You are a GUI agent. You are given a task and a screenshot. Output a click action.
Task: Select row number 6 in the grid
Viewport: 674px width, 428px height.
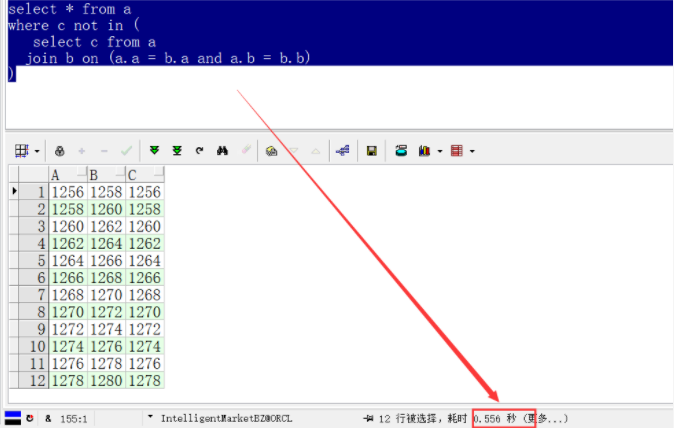(x=34, y=278)
